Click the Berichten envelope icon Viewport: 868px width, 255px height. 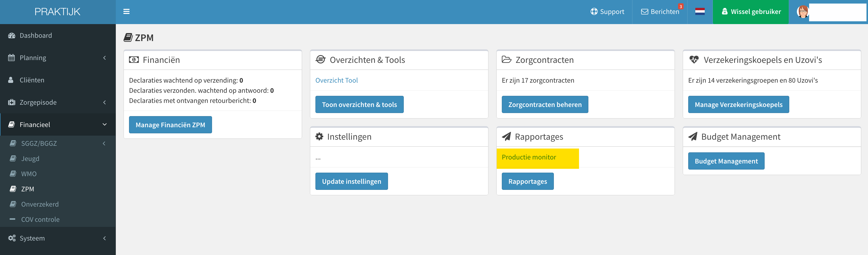click(x=645, y=12)
